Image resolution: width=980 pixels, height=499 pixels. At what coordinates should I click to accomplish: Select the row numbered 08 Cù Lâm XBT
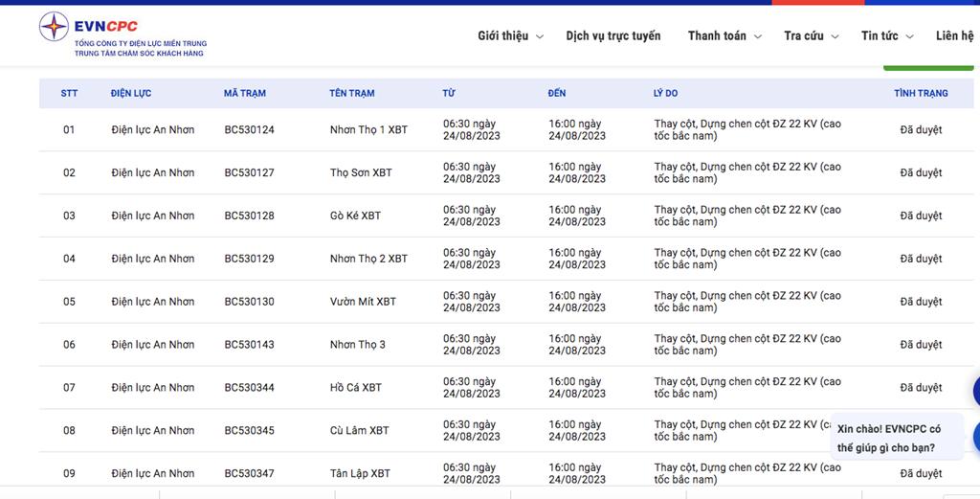point(506,431)
